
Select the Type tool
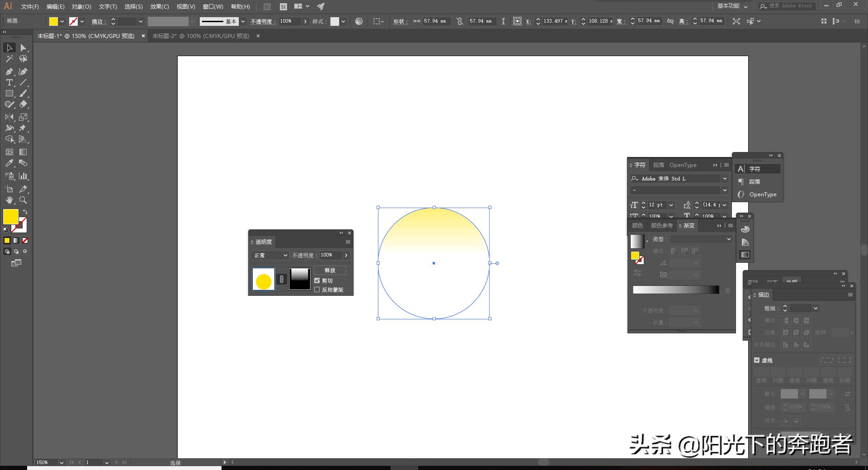[x=9, y=82]
